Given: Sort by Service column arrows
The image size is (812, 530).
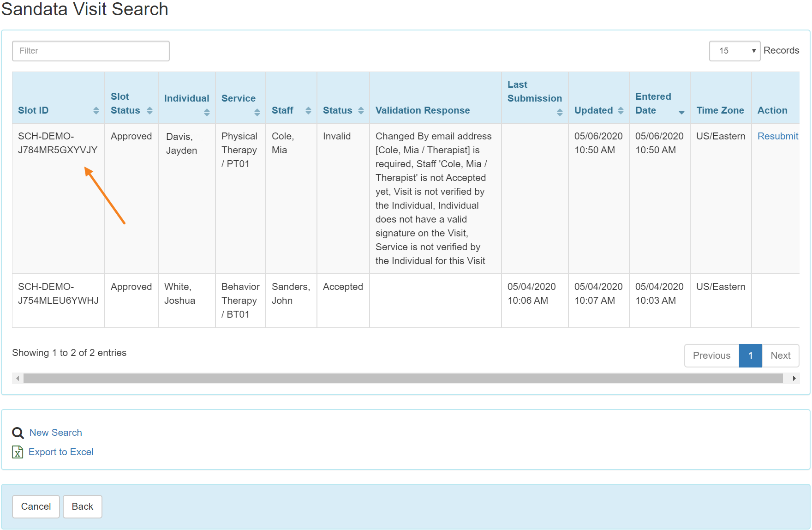Looking at the screenshot, I should click(257, 112).
